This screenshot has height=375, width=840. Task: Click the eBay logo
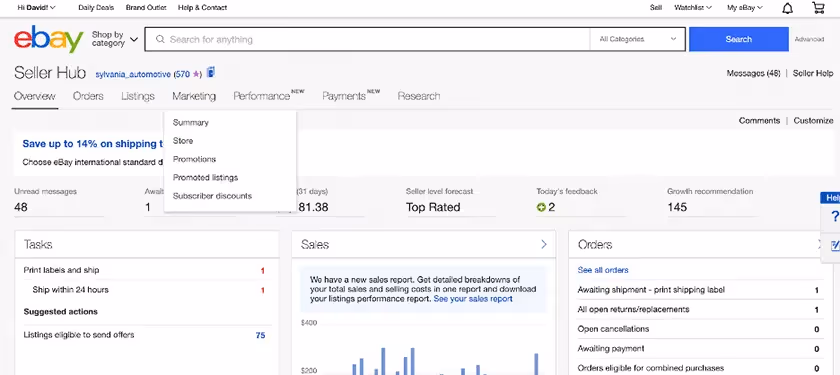point(49,39)
